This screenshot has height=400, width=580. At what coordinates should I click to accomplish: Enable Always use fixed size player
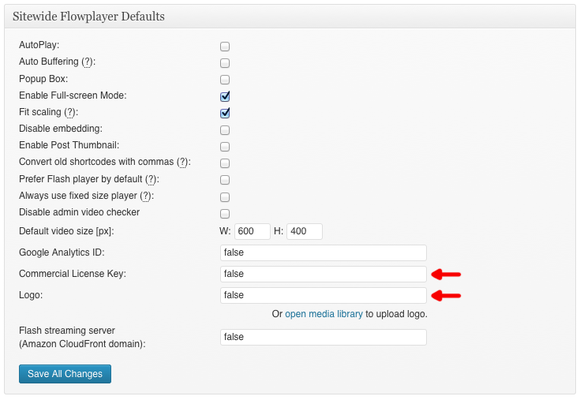point(225,197)
